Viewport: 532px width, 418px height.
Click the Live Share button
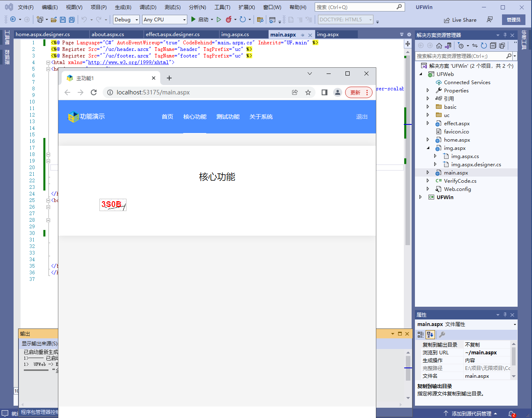[x=460, y=20]
